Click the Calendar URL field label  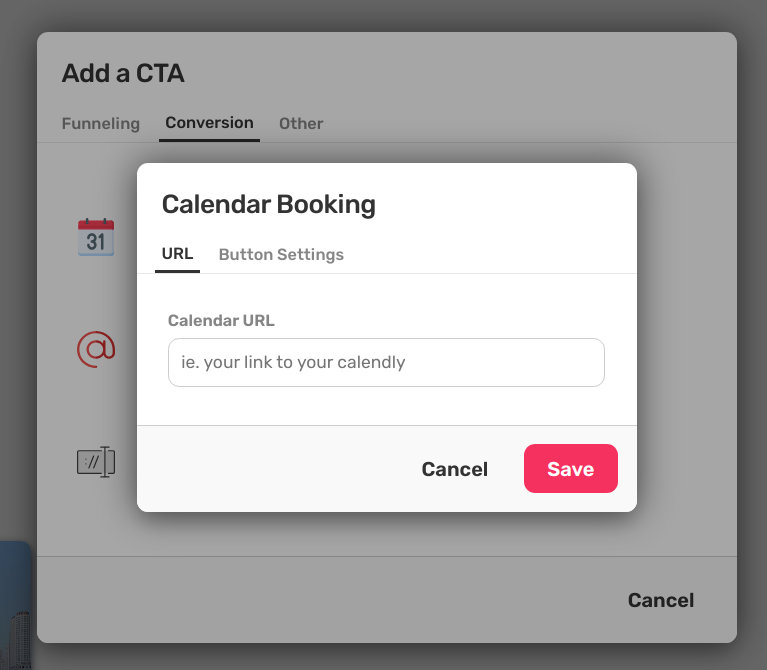coord(221,320)
